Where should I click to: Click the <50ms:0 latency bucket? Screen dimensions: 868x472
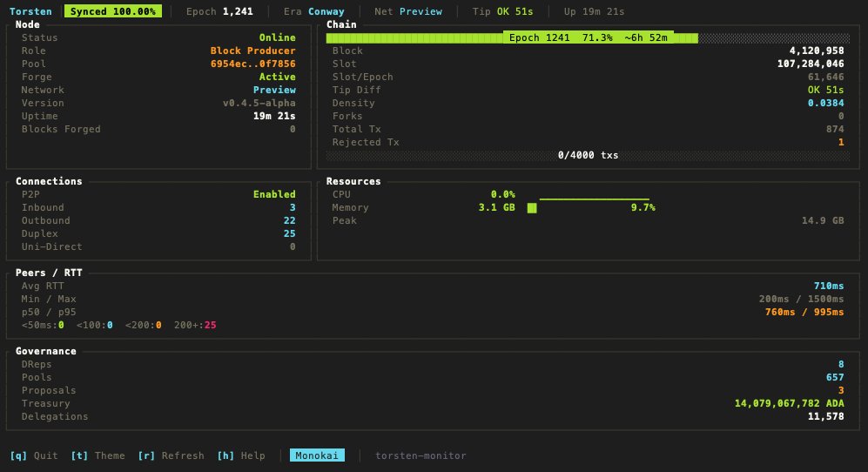43,325
